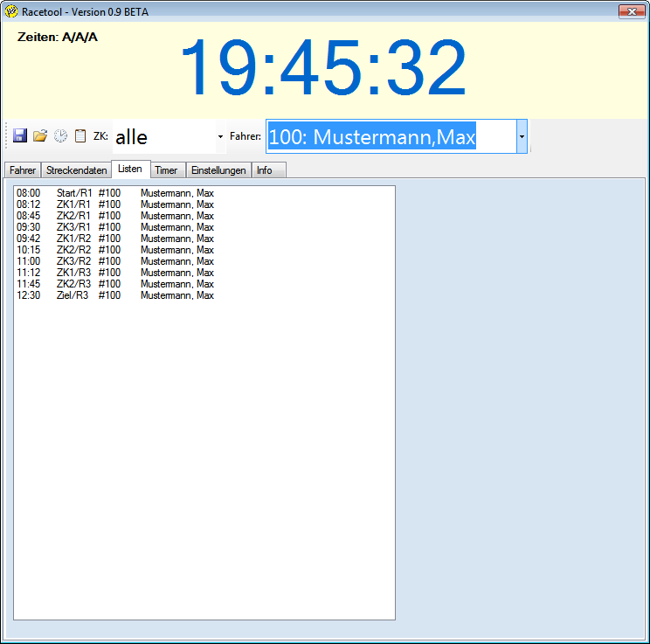
Task: Select the 11:45 ZK2/R3 row
Action: pos(204,284)
